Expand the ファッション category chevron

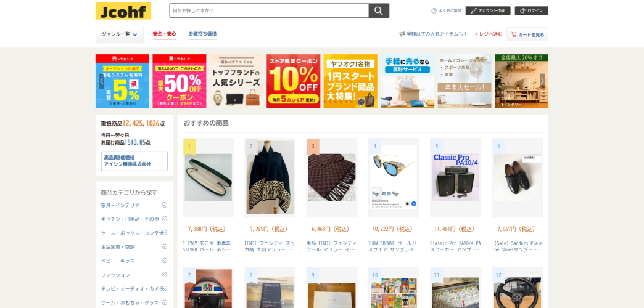(x=164, y=274)
